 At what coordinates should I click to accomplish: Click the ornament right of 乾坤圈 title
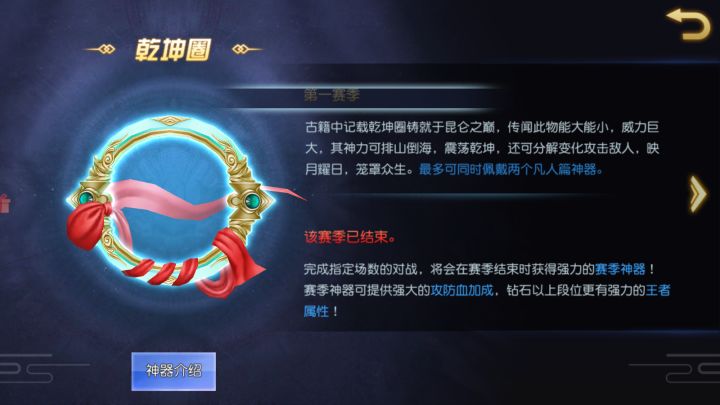click(x=247, y=49)
